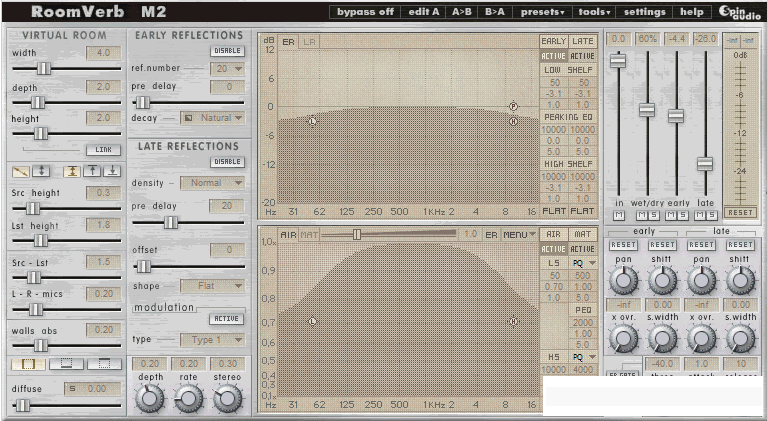Select the up-arrow to ceiling icon
This screenshot has width=768, height=421.
(x=92, y=171)
